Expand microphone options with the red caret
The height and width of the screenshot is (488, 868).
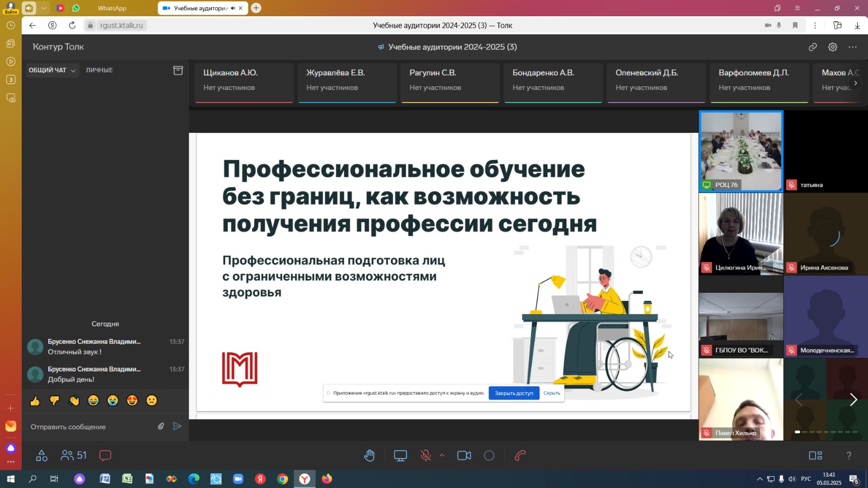[442, 455]
